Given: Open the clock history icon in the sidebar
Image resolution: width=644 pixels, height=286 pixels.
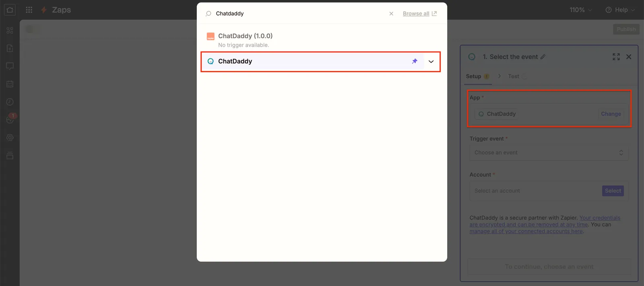Looking at the screenshot, I should tap(10, 102).
